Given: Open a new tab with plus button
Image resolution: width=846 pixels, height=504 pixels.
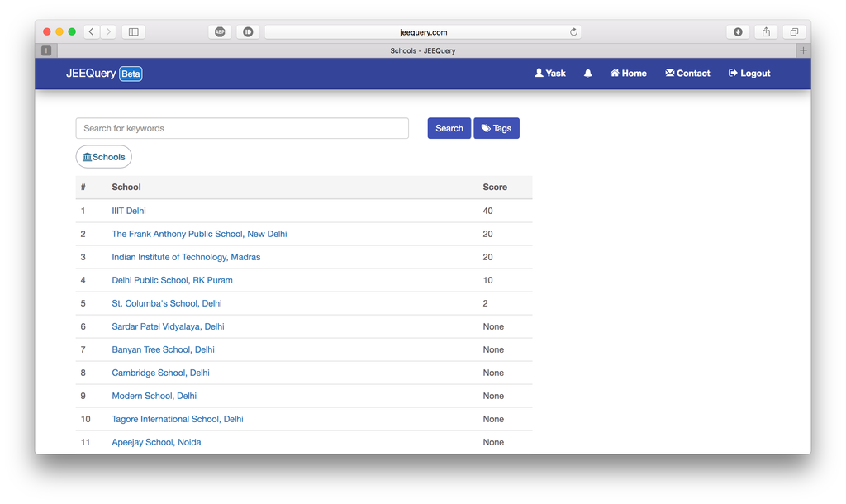Looking at the screenshot, I should [803, 50].
